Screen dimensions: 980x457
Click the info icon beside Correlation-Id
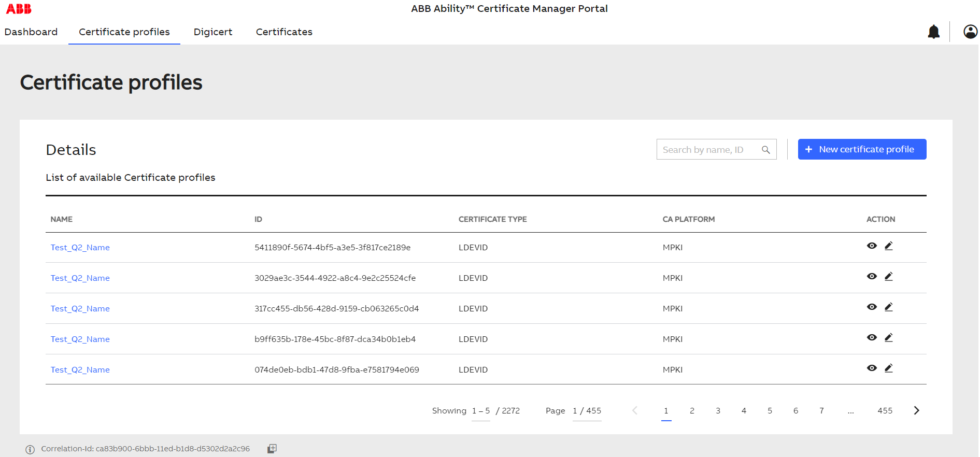[x=30, y=449]
